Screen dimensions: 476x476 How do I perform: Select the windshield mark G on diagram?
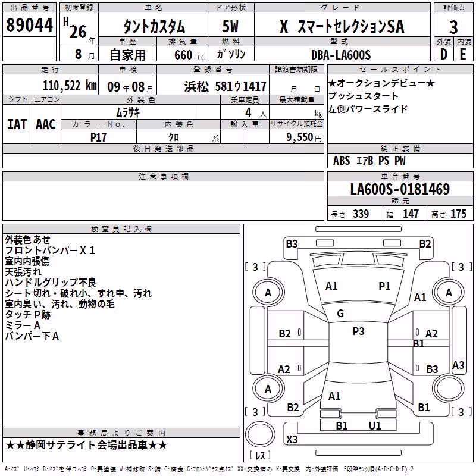(340, 314)
